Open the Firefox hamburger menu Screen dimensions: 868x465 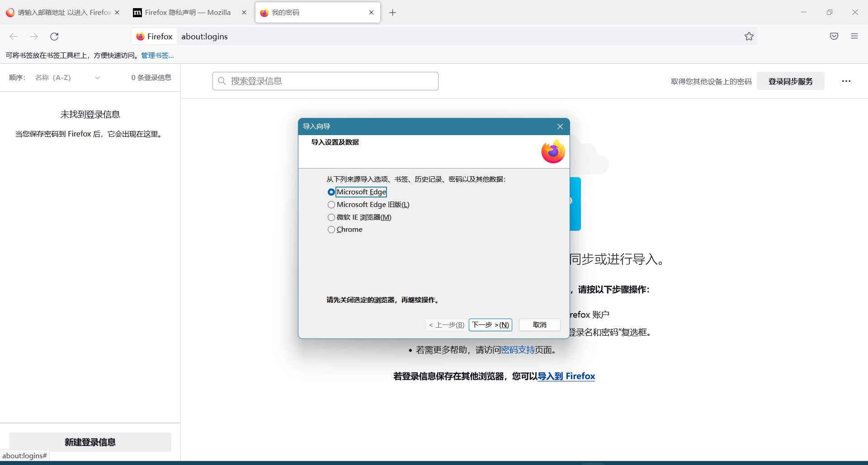point(854,37)
